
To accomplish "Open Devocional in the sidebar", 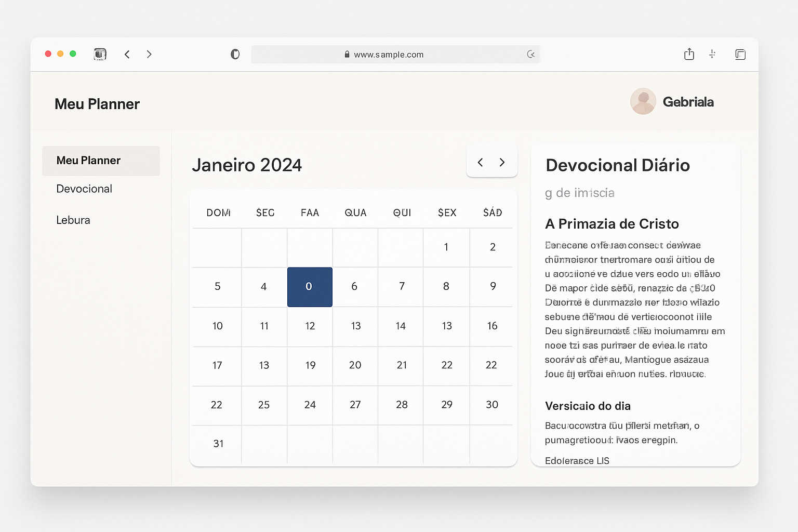I will pos(84,189).
